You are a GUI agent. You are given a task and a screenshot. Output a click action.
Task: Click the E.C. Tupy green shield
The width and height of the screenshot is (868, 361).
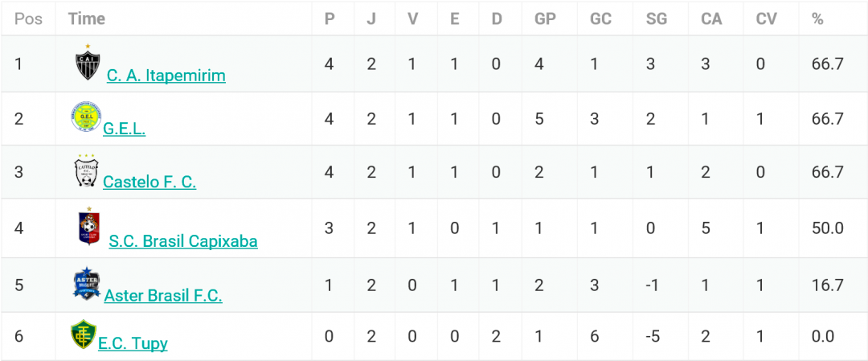tap(84, 334)
